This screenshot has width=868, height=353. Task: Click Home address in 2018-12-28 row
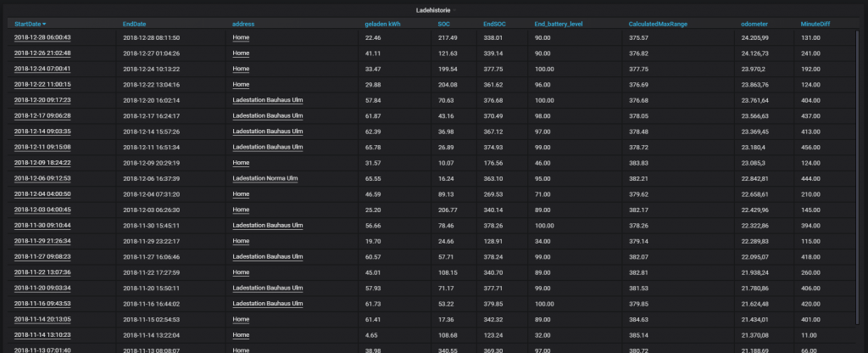(241, 37)
